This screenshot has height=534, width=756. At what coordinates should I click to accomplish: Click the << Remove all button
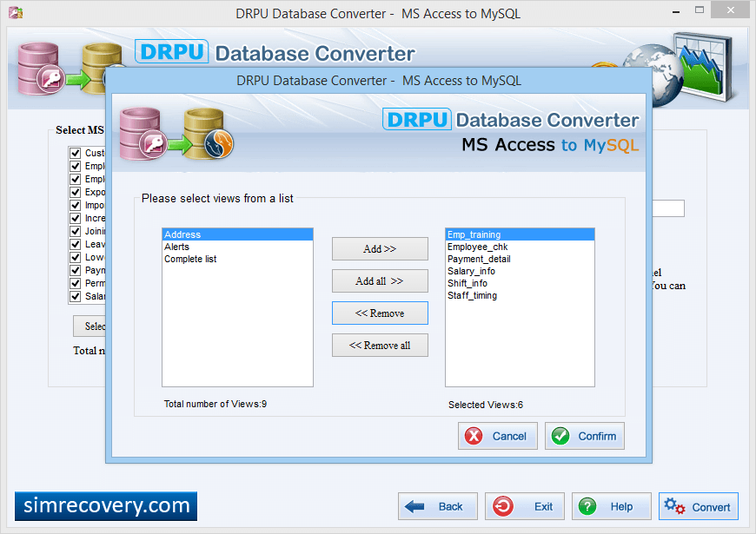[x=380, y=345]
